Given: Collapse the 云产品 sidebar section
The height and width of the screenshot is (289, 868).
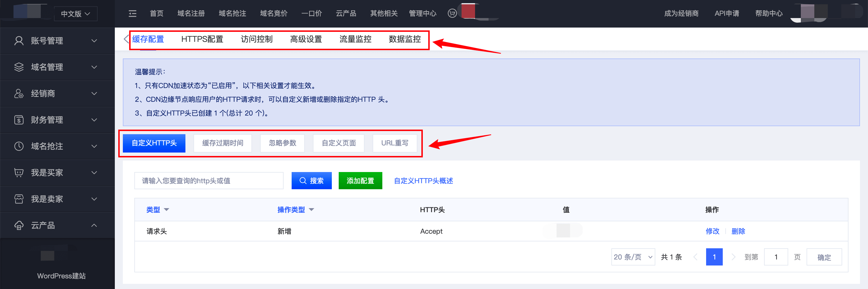Looking at the screenshot, I should [x=94, y=225].
